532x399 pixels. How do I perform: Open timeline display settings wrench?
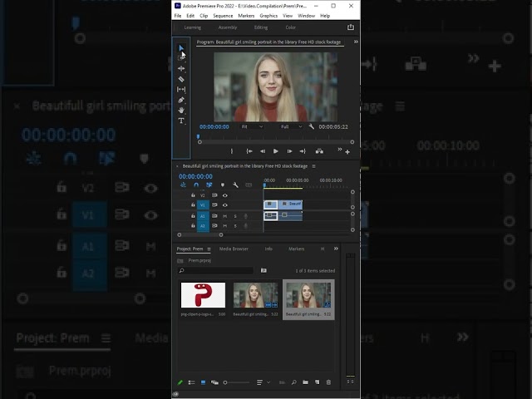(x=235, y=185)
